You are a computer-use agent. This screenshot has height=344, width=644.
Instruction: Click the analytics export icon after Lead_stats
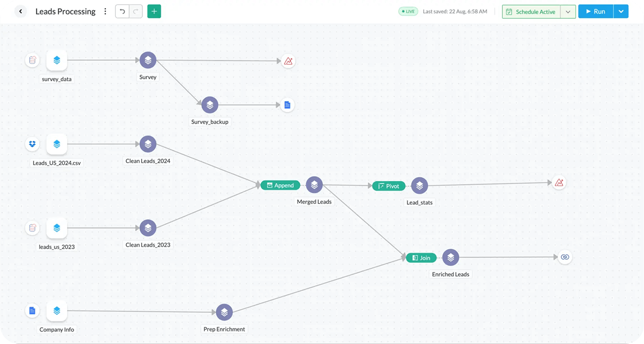[x=558, y=183]
